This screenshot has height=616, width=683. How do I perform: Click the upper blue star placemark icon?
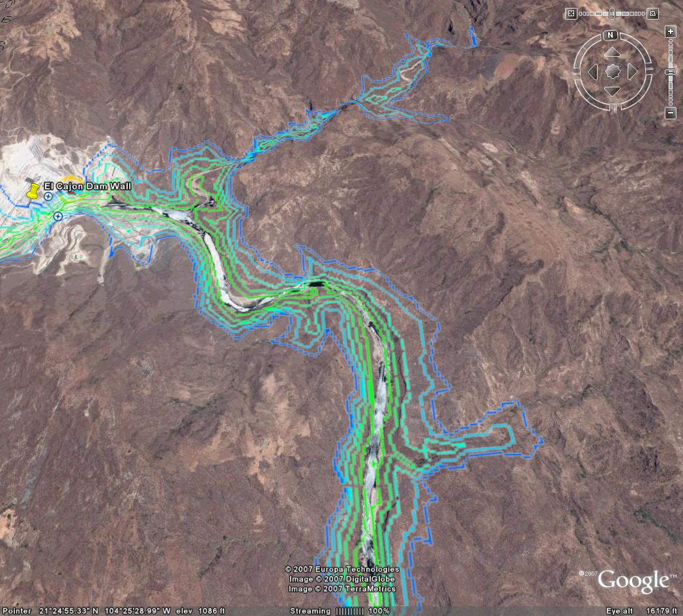pos(48,196)
